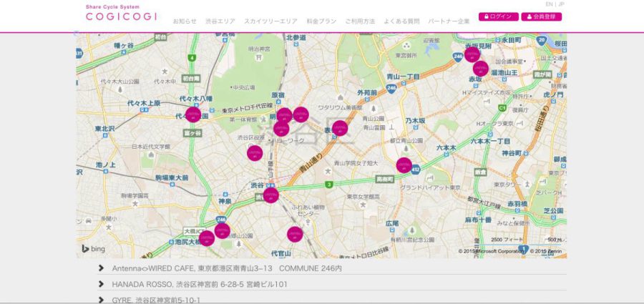Screen dimensions: 644x304
Task: Switch language to JP
Action: tap(562, 4)
